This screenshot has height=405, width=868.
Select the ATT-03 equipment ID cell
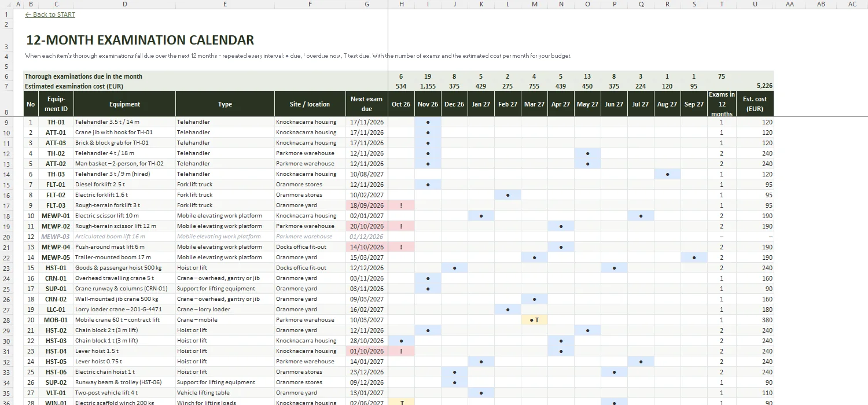click(56, 143)
